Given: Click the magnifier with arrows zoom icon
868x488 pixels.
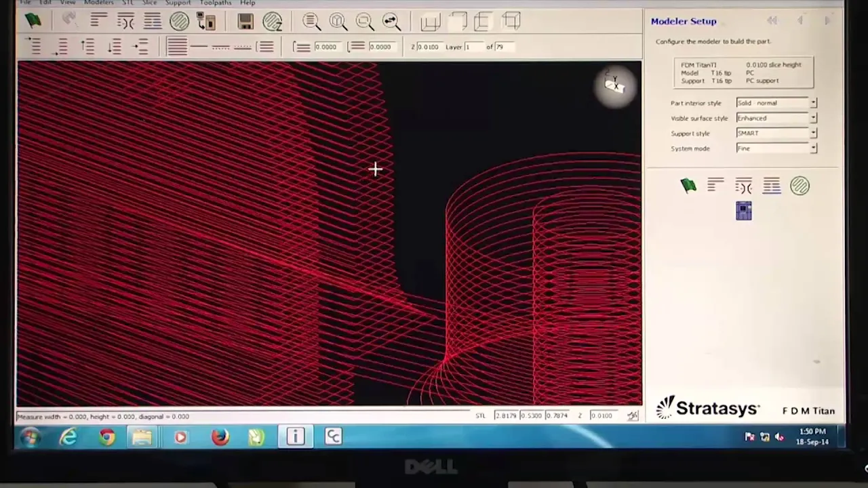Looking at the screenshot, I should [x=391, y=22].
